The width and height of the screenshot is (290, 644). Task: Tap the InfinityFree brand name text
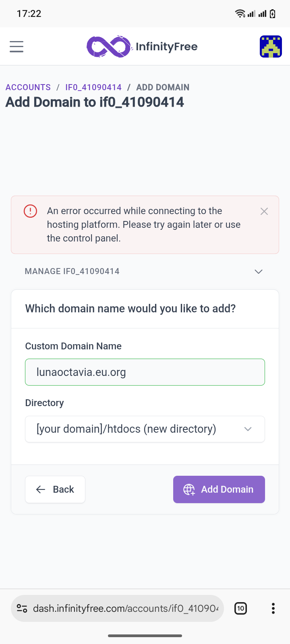pyautogui.click(x=167, y=47)
